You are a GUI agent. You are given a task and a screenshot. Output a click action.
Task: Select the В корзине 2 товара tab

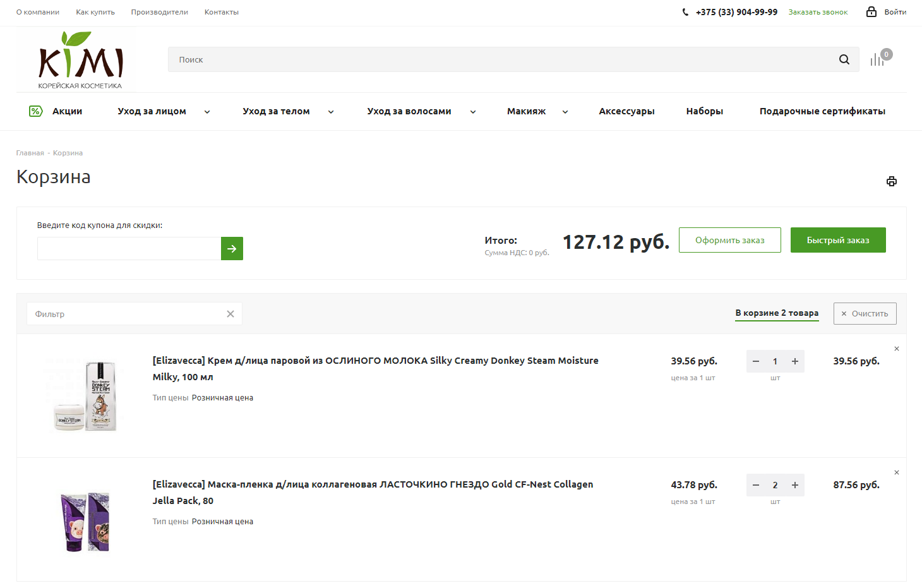coord(777,313)
